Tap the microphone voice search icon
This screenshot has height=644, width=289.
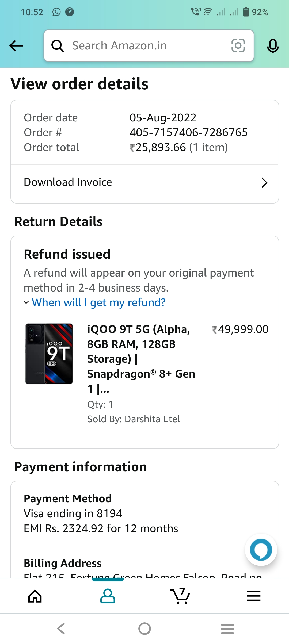[x=273, y=46]
